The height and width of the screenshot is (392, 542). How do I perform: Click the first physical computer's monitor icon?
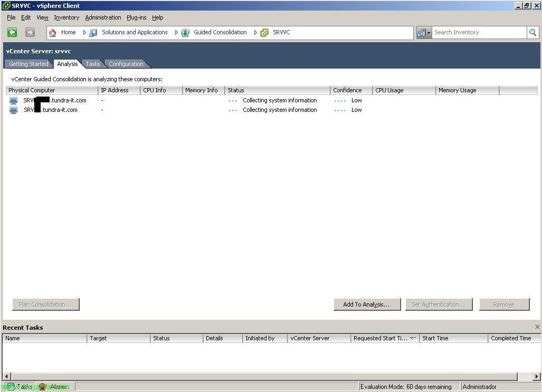pyautogui.click(x=14, y=101)
